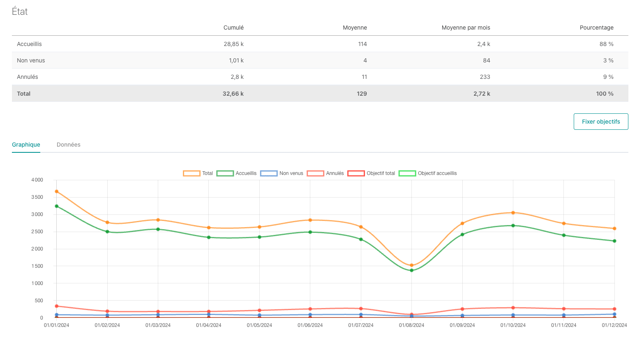Click the Annulés data point at 01/01/2024

tap(57, 306)
